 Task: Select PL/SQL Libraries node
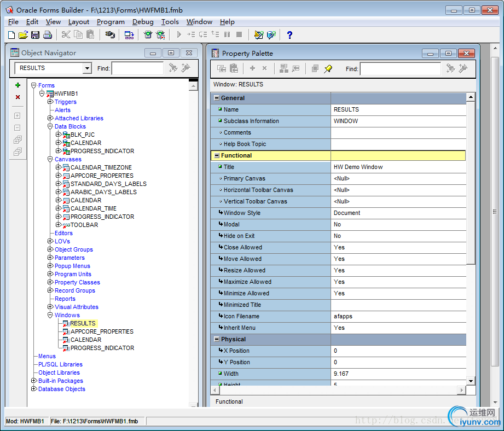point(60,364)
